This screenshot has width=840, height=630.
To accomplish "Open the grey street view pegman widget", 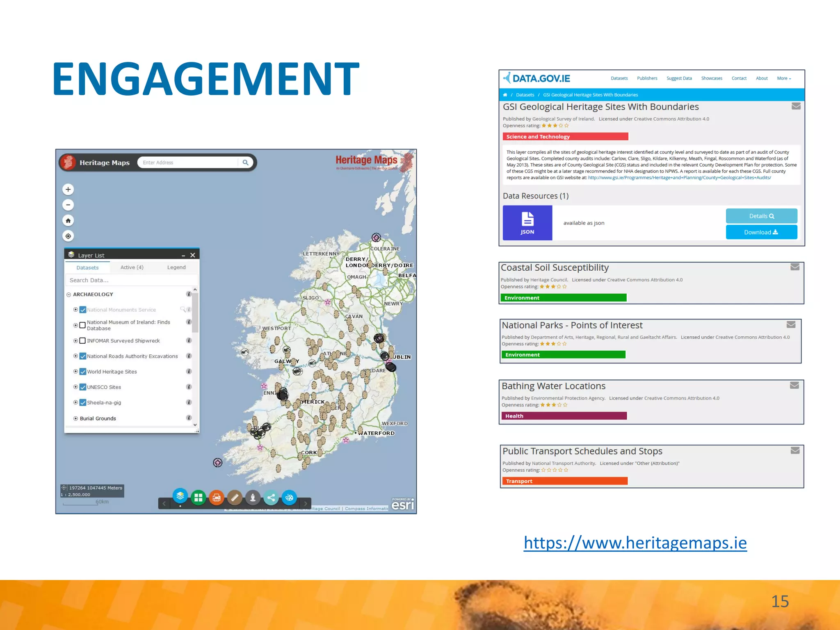I will 253,498.
